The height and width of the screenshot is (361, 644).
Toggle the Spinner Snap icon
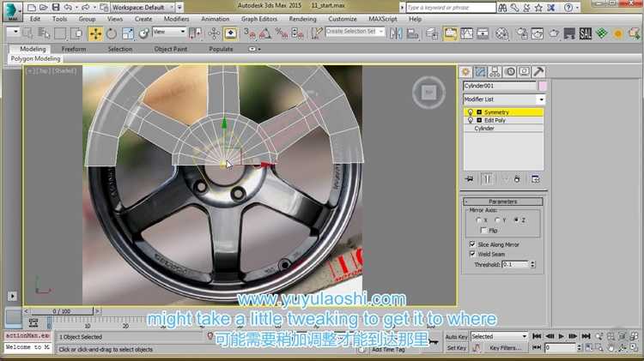click(298, 33)
